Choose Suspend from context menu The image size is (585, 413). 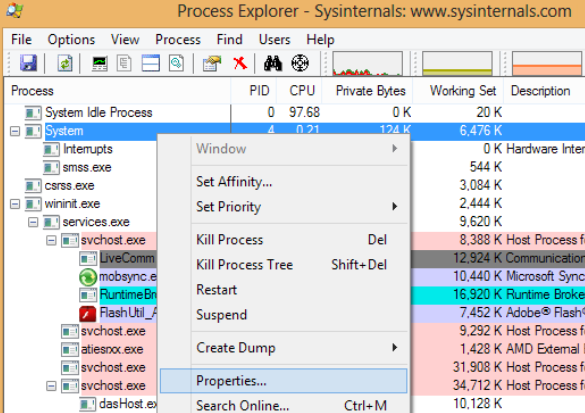(x=284, y=315)
